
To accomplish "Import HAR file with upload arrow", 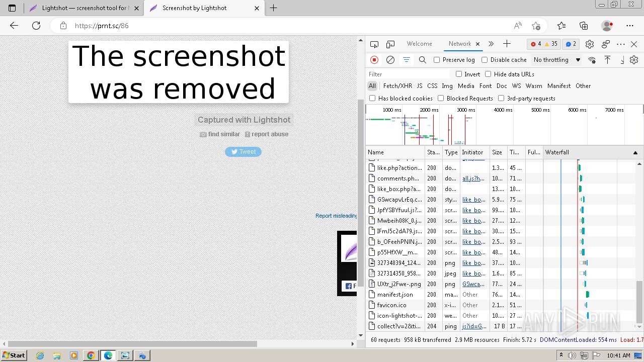I will point(607,60).
